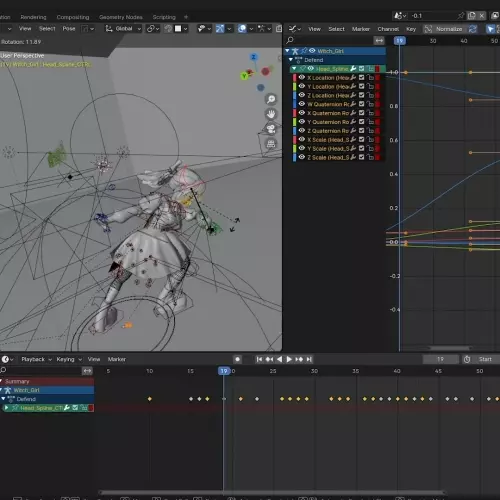Click the current frame number field
The height and width of the screenshot is (500, 500).
tap(441, 359)
